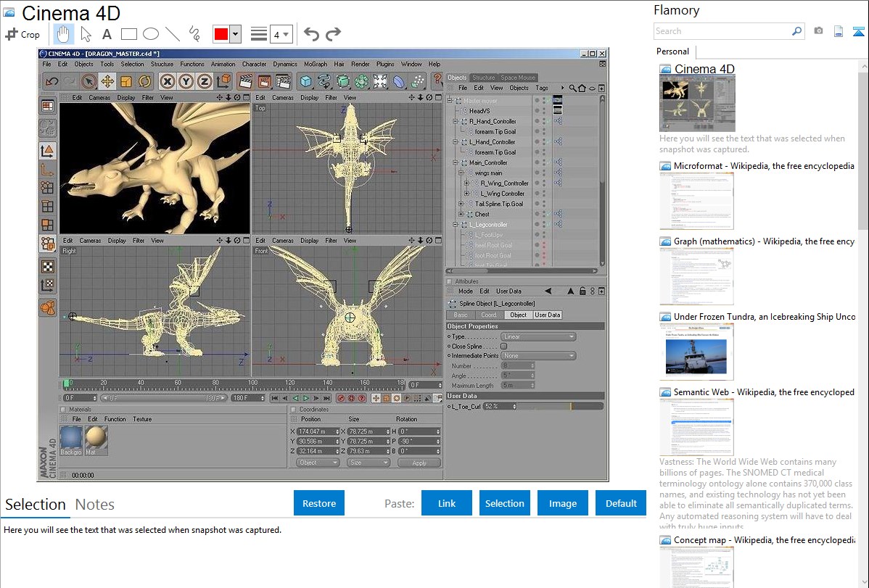
Task: Click the Default paste button
Action: pyautogui.click(x=621, y=503)
